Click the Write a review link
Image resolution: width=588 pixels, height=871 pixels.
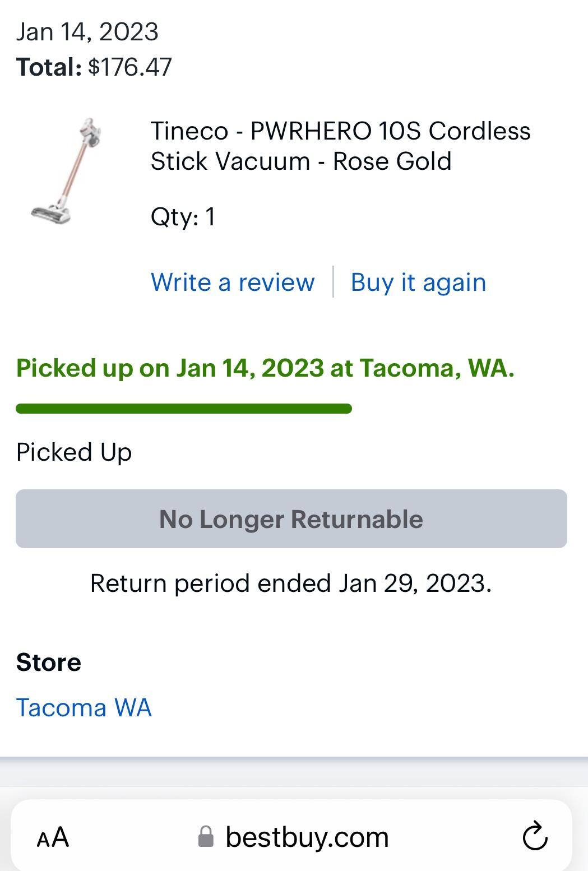click(x=233, y=282)
